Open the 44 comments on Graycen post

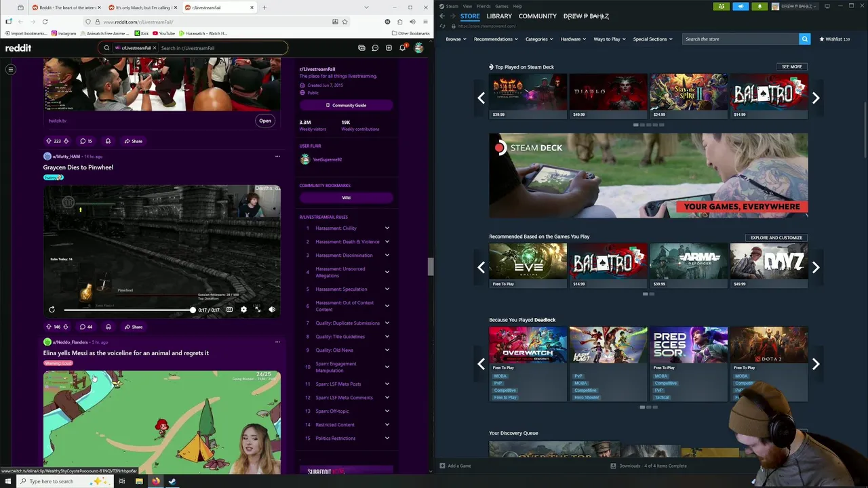[x=86, y=327]
